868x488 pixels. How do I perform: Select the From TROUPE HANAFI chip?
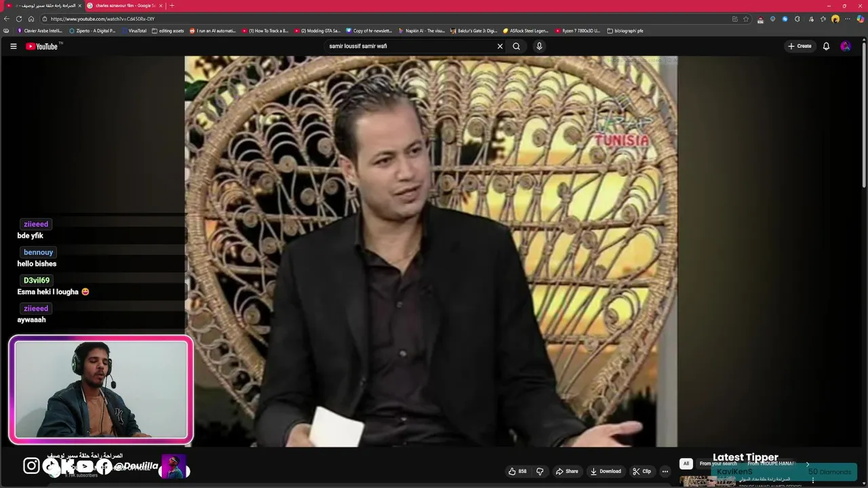(772, 464)
